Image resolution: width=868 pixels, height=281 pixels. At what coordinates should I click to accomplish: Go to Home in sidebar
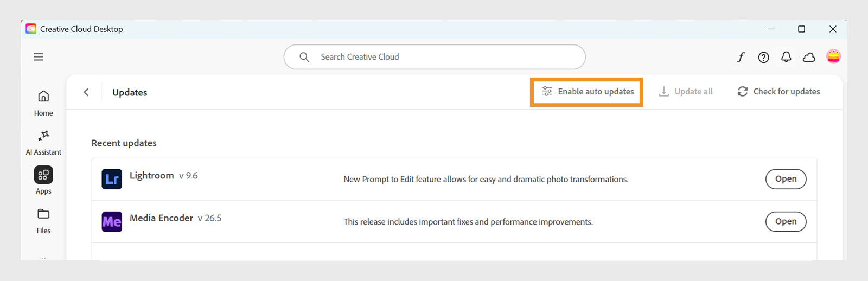[x=43, y=104]
